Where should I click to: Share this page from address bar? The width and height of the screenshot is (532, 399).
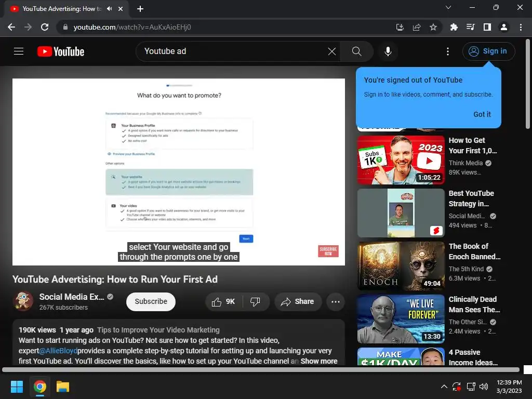(x=417, y=27)
